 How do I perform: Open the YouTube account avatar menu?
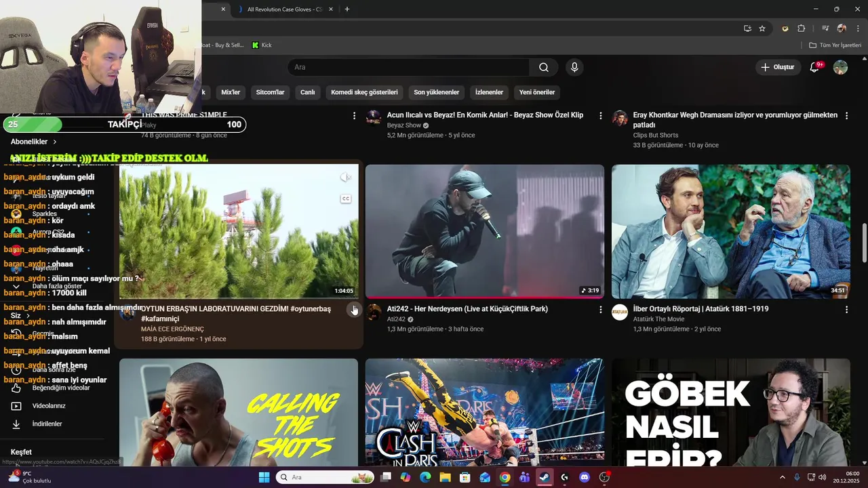[840, 67]
